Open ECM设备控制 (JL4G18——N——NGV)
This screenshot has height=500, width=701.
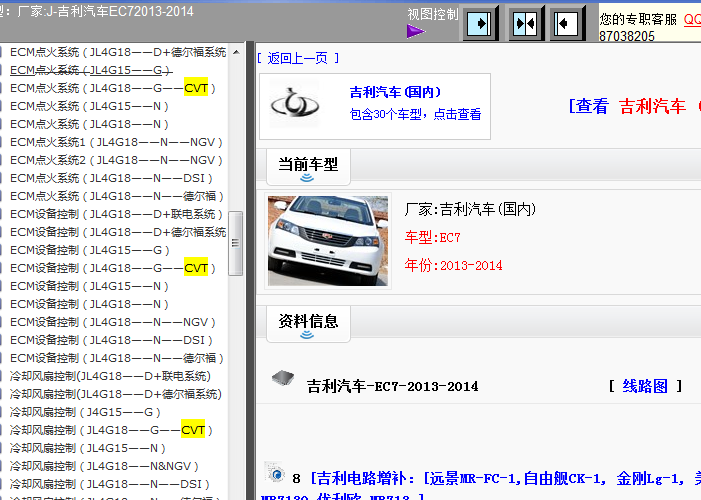click(x=113, y=322)
